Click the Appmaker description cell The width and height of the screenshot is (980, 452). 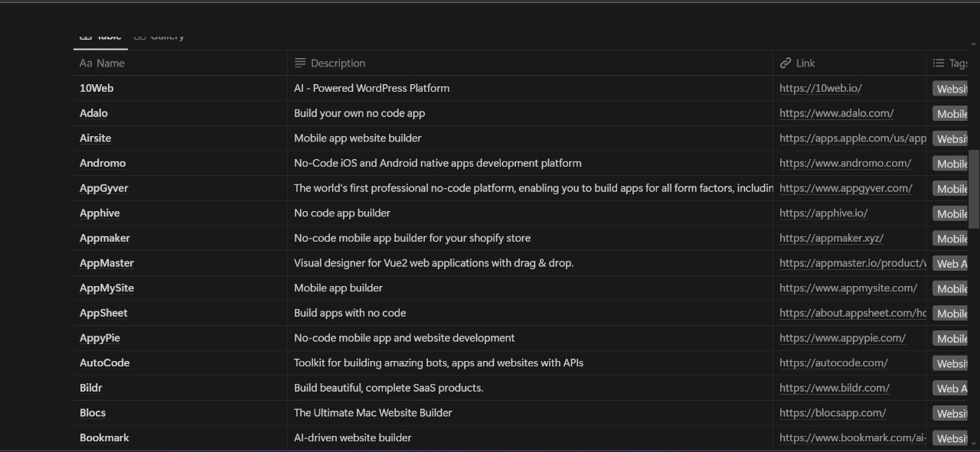[412, 238]
